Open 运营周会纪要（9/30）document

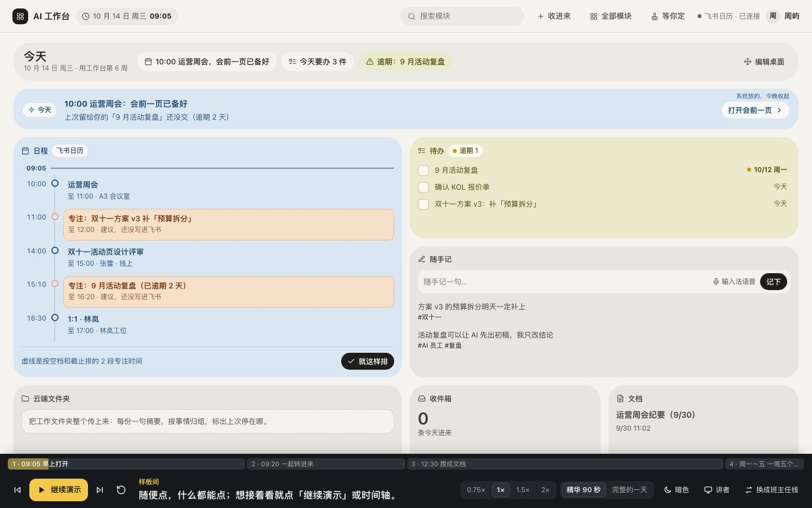click(656, 415)
